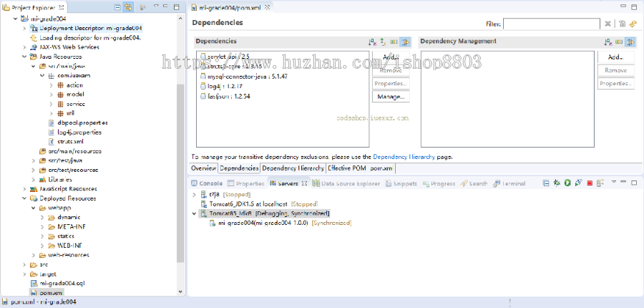
Task: Click Properties button in Dependencies section
Action: pos(391,84)
